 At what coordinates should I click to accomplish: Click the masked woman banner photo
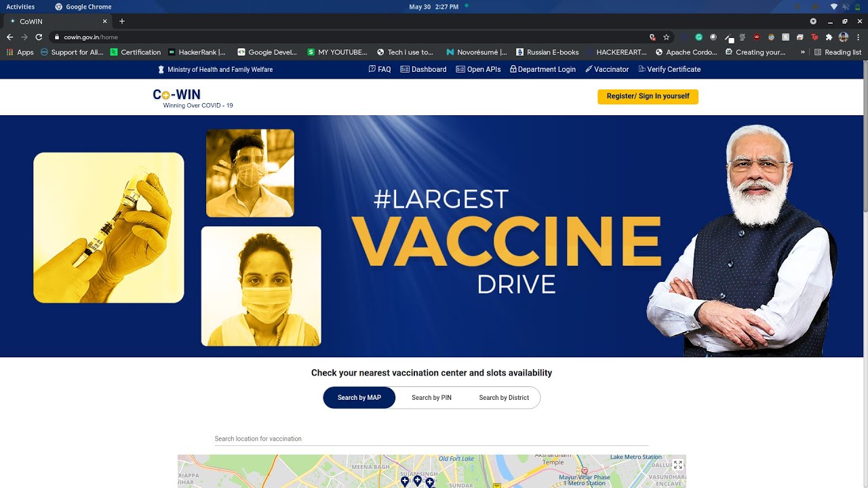pos(261,286)
